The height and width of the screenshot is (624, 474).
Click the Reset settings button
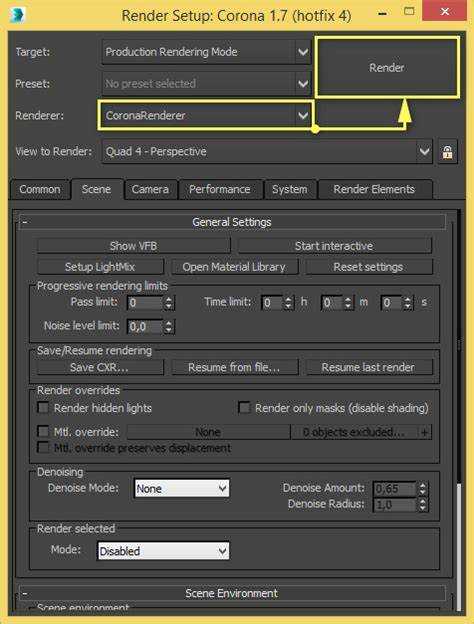coord(369,267)
